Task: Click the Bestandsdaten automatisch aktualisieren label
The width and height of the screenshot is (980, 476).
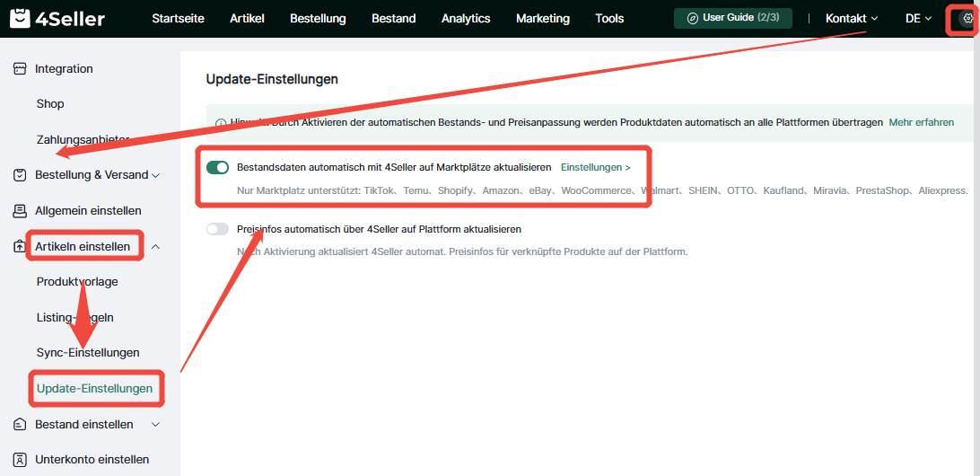Action: pyautogui.click(x=394, y=168)
